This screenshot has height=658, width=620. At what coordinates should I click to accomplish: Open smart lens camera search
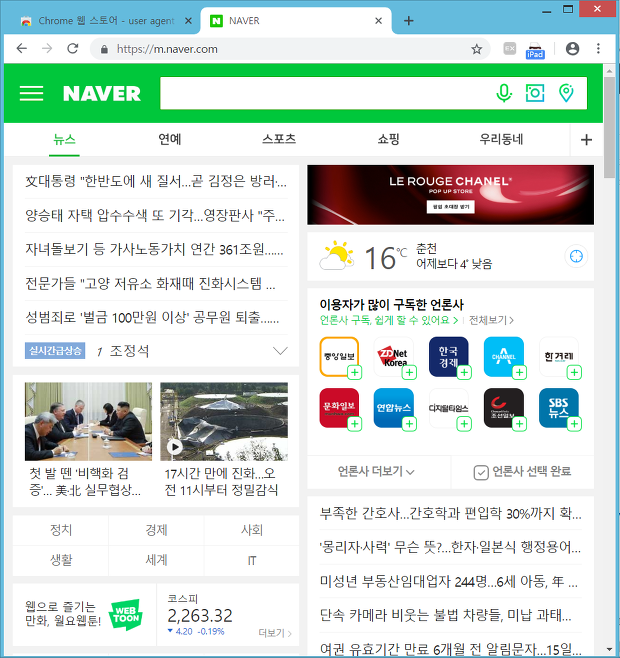click(x=535, y=93)
